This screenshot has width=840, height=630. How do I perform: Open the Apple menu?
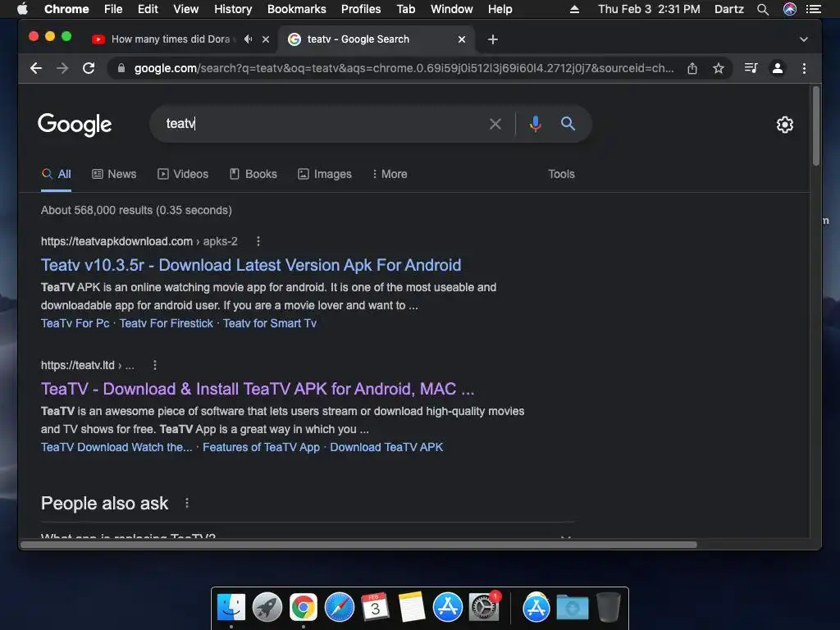click(x=22, y=9)
